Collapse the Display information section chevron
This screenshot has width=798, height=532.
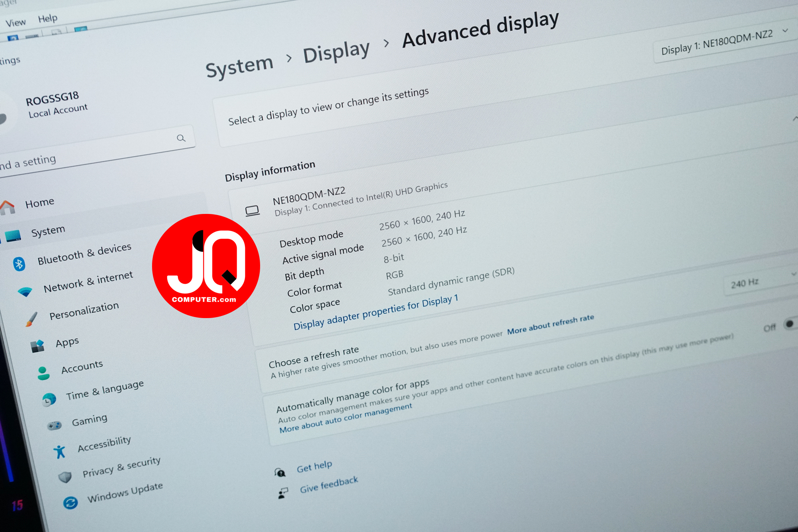795,119
